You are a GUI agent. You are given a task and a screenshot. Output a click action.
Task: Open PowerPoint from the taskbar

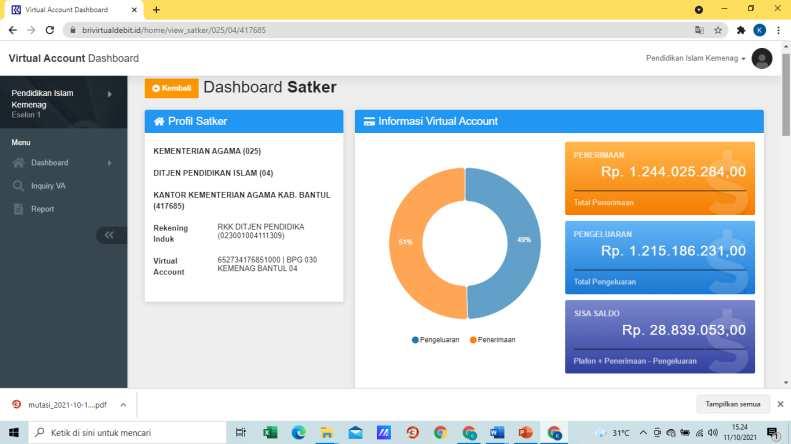pos(525,432)
